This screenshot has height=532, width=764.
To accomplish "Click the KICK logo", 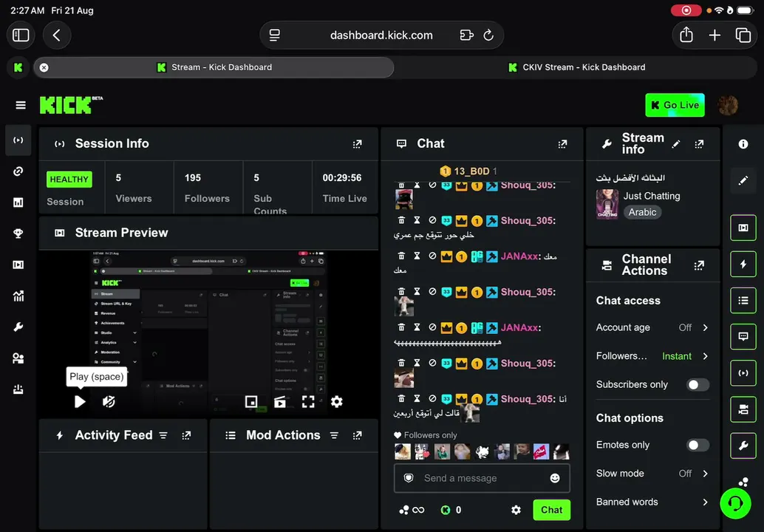I will [71, 105].
